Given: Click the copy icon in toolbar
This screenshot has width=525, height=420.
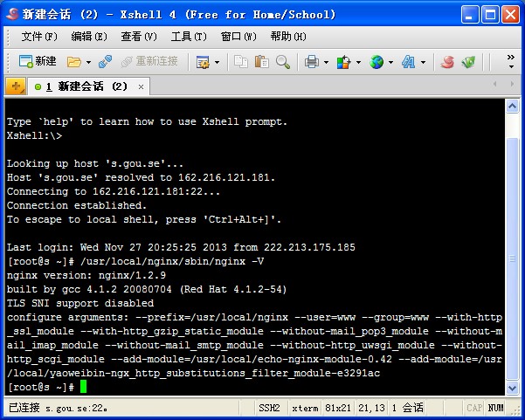Looking at the screenshot, I should 239,62.
